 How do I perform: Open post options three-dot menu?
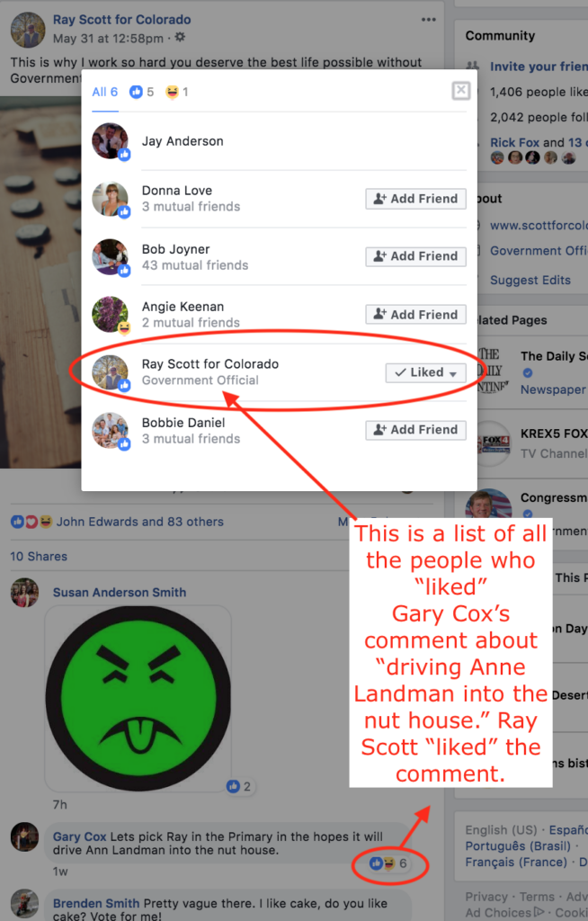(429, 20)
